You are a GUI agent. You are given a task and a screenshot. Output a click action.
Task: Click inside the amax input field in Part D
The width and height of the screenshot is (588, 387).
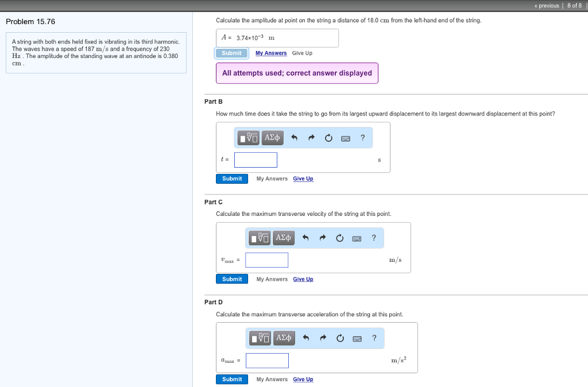click(267, 360)
